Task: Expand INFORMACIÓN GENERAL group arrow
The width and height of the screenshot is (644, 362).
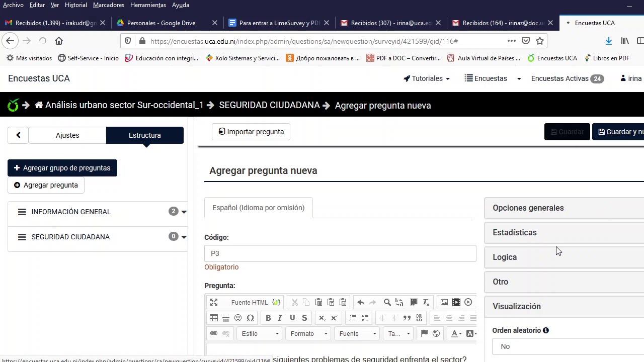Action: [184, 212]
